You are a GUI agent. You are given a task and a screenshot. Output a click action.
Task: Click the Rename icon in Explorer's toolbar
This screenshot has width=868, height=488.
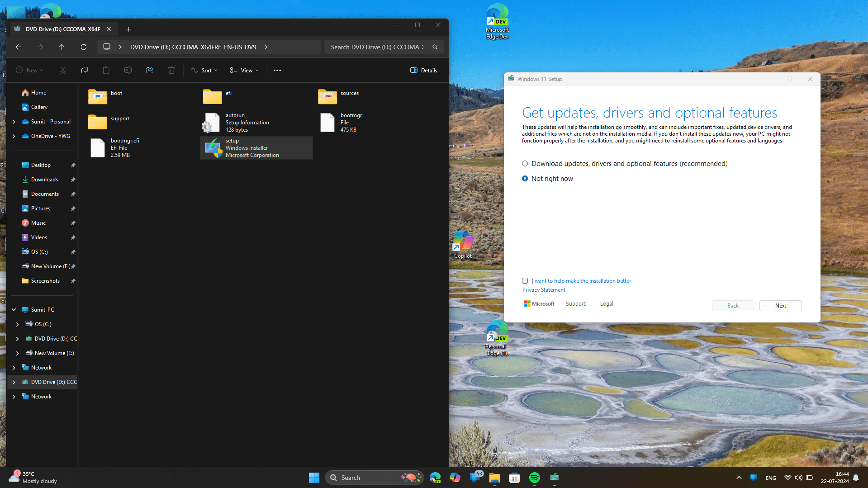[x=128, y=70]
